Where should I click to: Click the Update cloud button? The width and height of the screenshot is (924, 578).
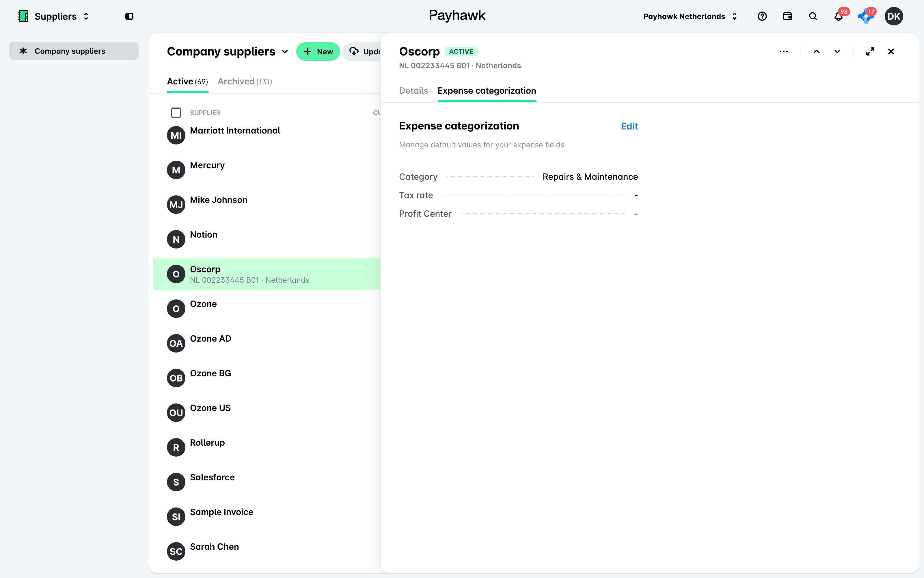coord(362,51)
